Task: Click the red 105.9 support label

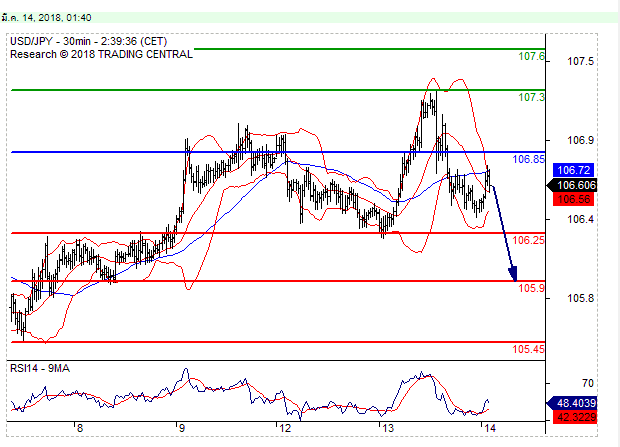Action: 531,288
